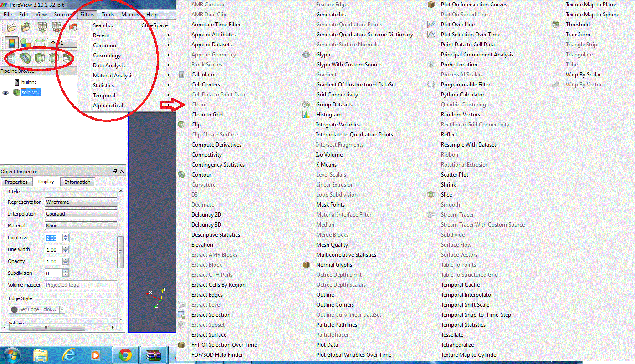Launch Chrome from the taskbar

(x=126, y=355)
